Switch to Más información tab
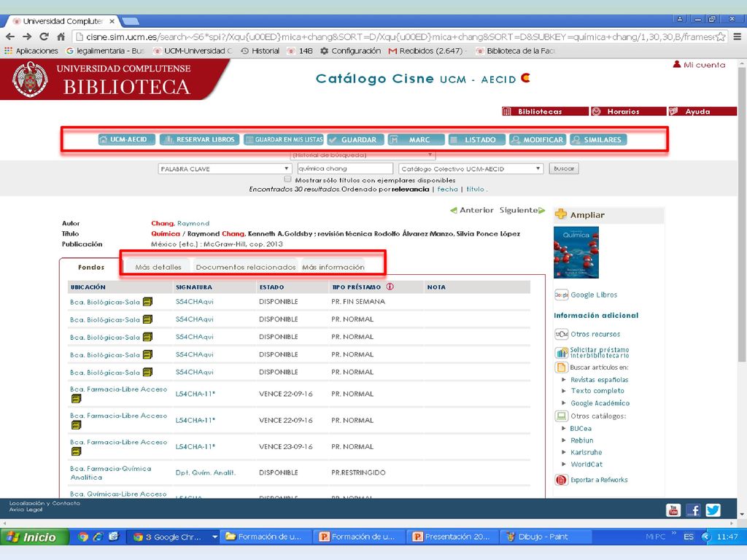Viewport: 747px width, 560px height. coord(333,267)
